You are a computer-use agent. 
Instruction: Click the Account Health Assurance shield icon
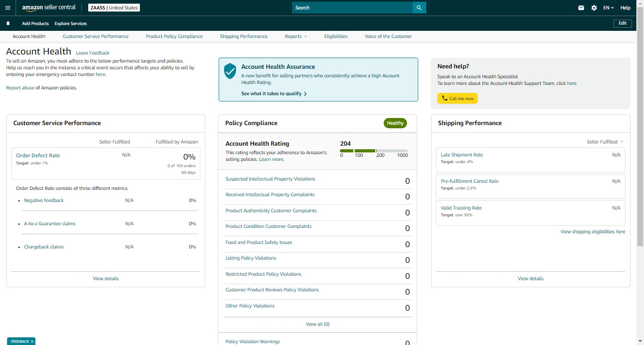230,71
